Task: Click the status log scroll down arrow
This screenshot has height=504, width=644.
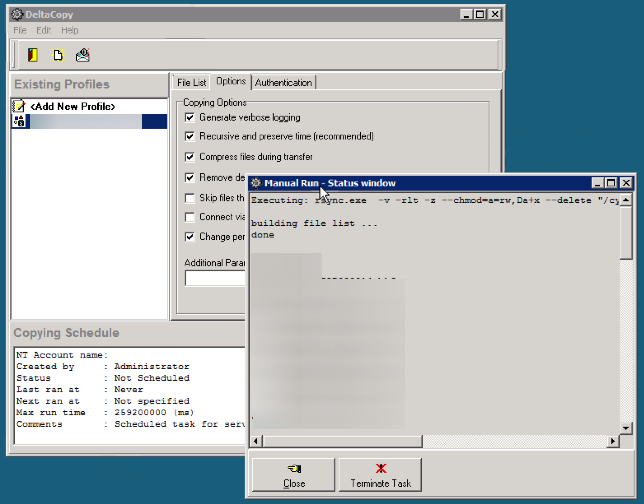Action: (626, 428)
